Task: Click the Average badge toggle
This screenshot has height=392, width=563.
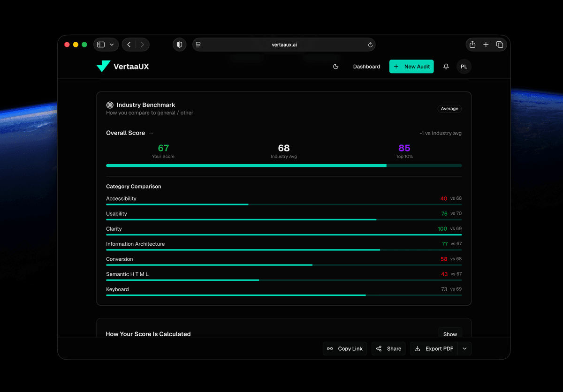Action: [x=449, y=108]
